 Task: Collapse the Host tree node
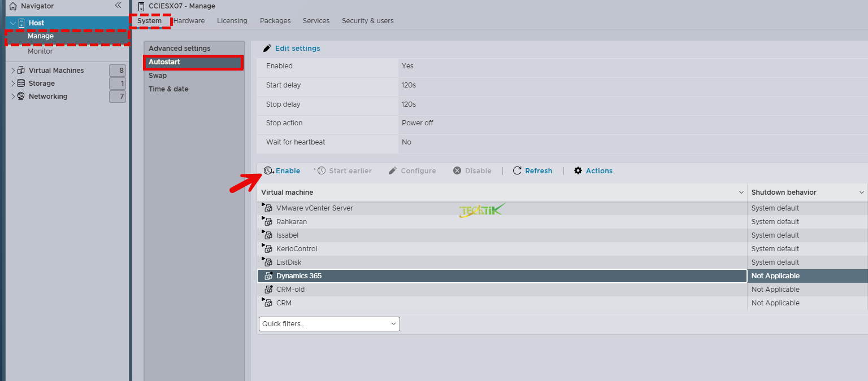[13, 23]
